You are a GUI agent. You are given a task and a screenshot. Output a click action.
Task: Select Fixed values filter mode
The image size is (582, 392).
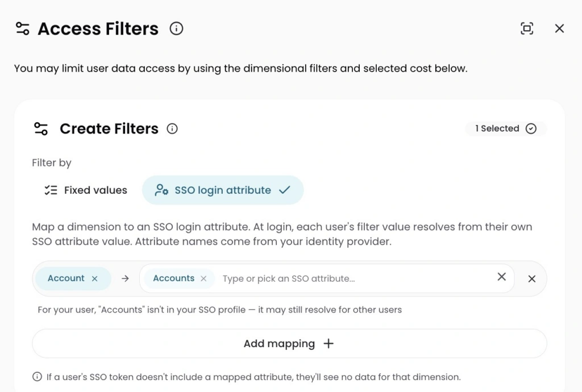tap(86, 190)
